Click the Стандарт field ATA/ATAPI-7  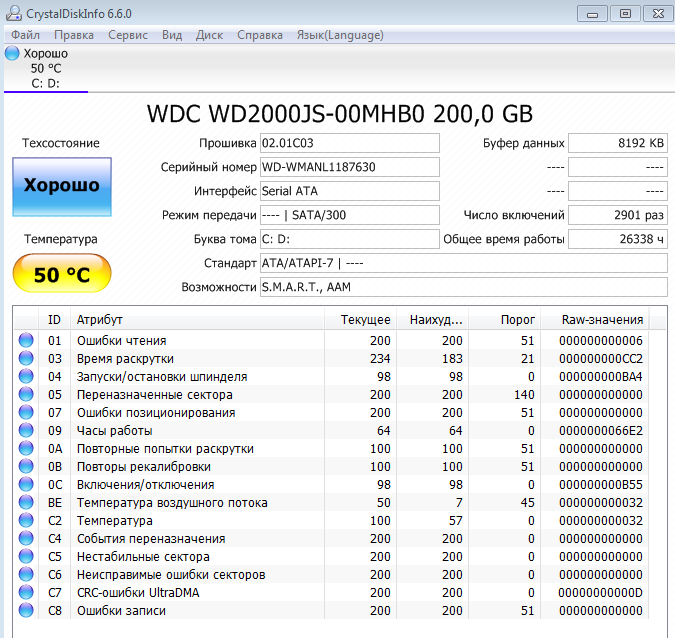coord(464,263)
